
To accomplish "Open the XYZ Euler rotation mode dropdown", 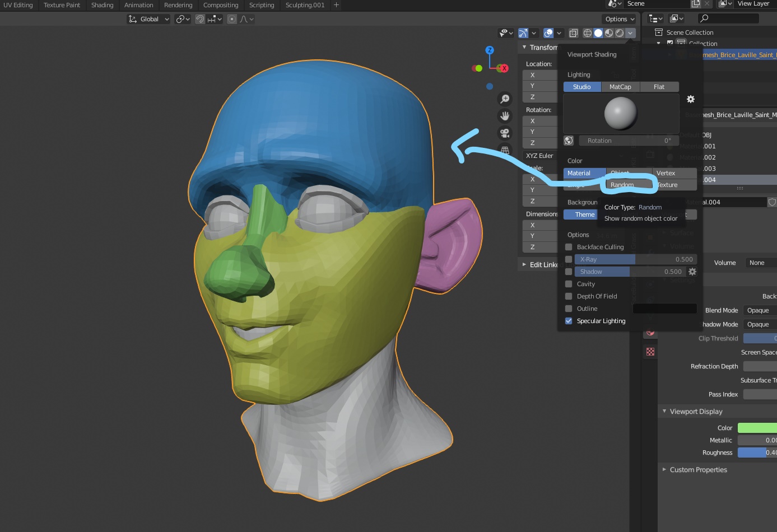I will coord(539,156).
